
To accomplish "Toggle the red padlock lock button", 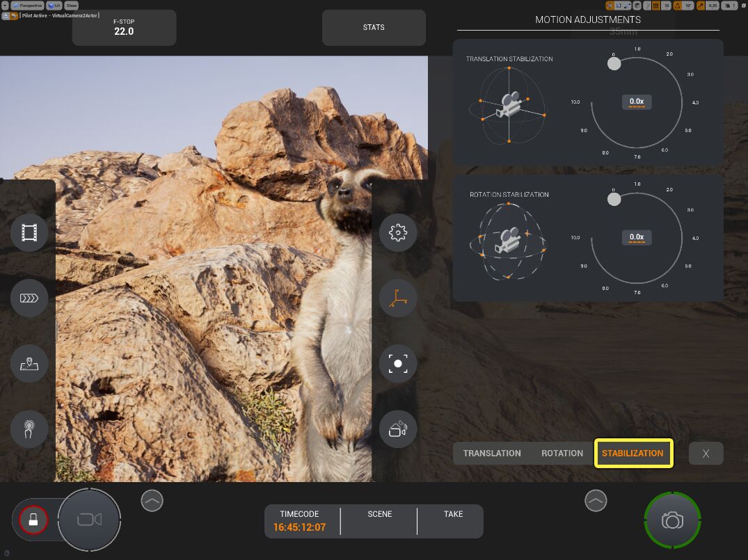I will [x=33, y=519].
